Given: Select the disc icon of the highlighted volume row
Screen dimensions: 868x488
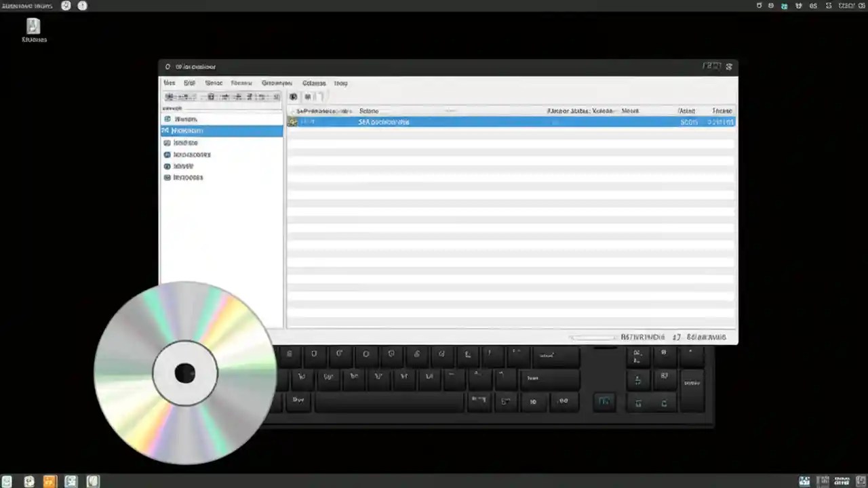Looking at the screenshot, I should (x=292, y=121).
